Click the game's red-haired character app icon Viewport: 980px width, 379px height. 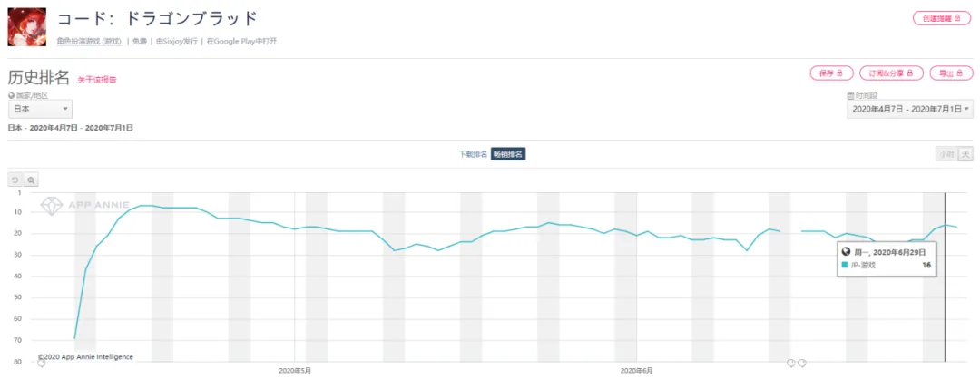[27, 27]
